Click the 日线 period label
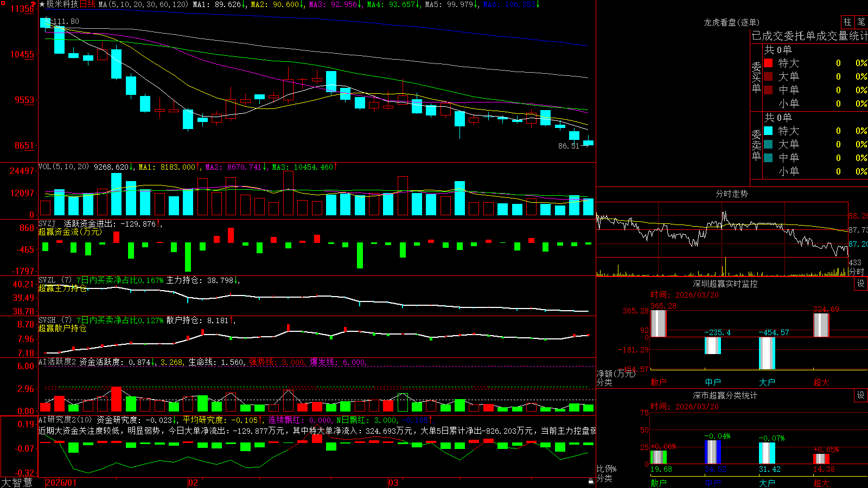Viewport: 868px width, 488px height. pyautogui.click(x=87, y=4)
